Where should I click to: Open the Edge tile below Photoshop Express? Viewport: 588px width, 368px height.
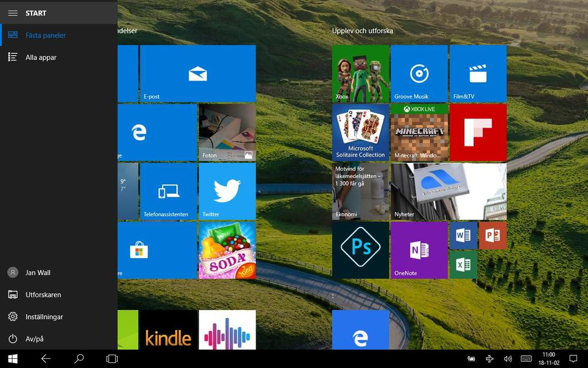[x=361, y=329]
